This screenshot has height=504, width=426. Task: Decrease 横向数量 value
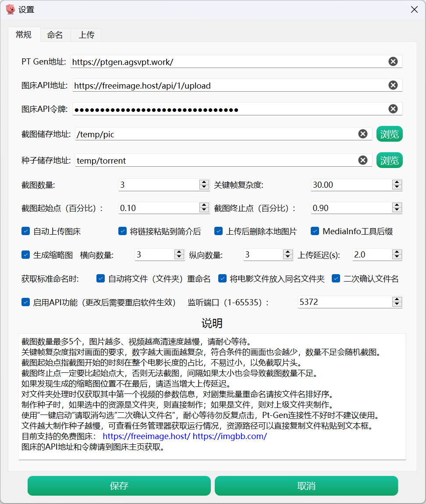[x=179, y=257]
